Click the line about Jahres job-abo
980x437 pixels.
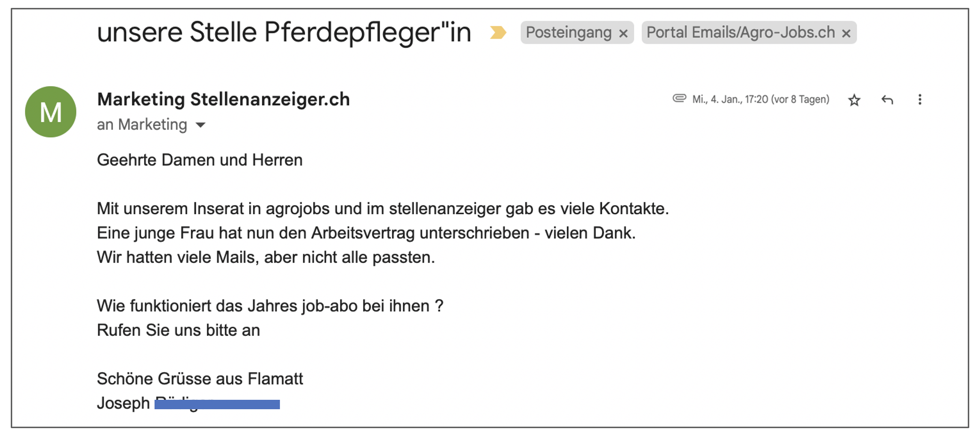270,306
